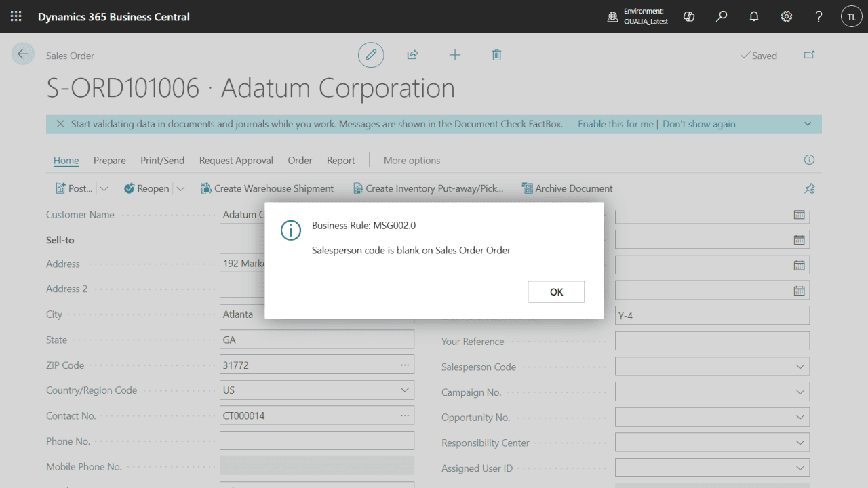Expand the Salesperson Code dropdown
Image resolution: width=868 pixels, height=488 pixels.
click(x=799, y=367)
